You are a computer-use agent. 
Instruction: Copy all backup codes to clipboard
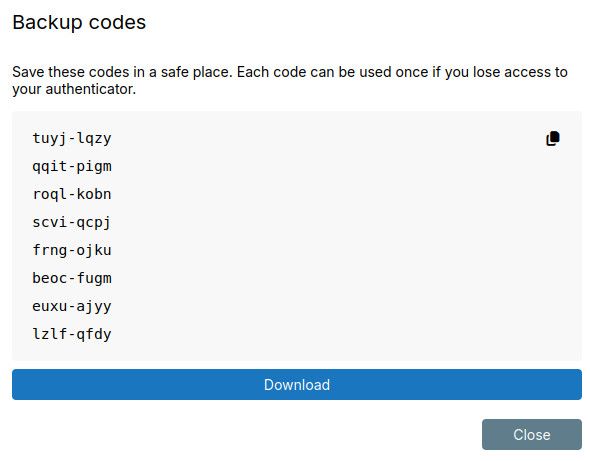point(552,138)
